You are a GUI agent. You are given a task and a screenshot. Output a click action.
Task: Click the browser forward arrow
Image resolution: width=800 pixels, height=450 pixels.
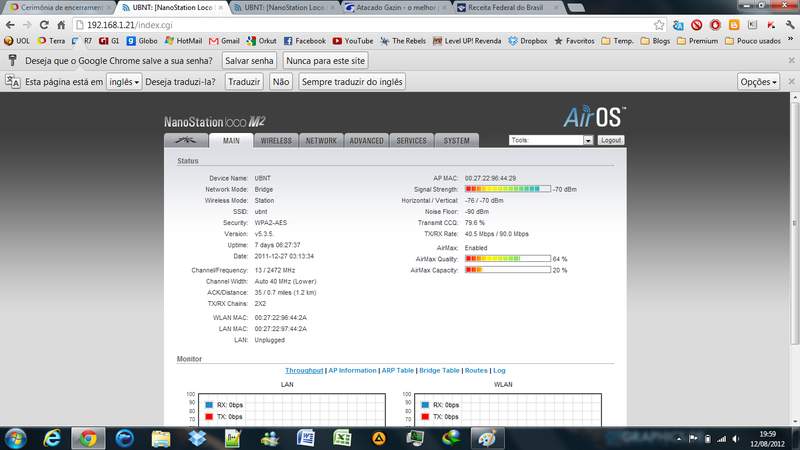point(27,24)
